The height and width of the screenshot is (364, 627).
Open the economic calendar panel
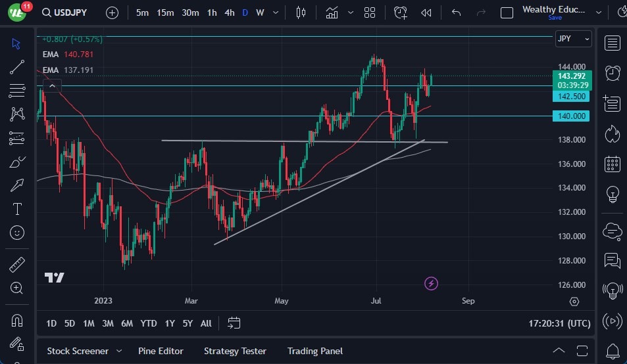(x=613, y=164)
